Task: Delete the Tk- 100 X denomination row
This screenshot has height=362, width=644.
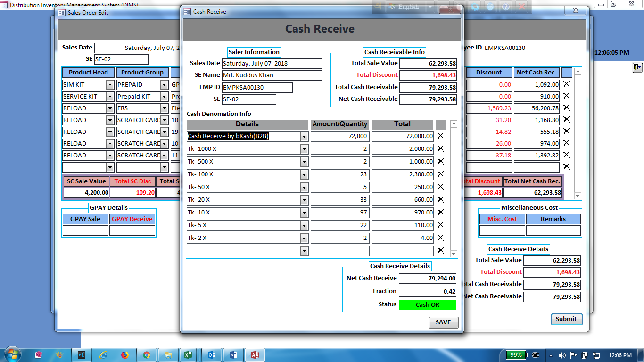Action: [x=440, y=174]
